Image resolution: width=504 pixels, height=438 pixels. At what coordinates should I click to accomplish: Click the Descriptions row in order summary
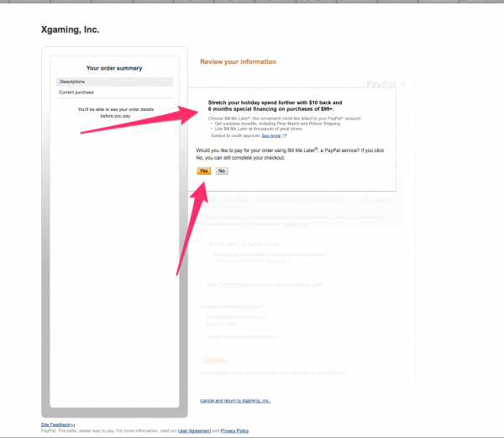tap(114, 82)
